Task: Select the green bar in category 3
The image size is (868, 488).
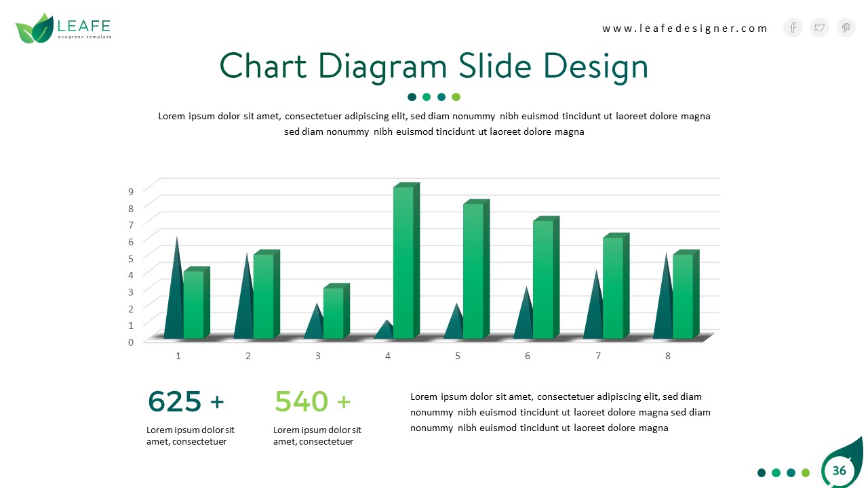Action: 336,311
